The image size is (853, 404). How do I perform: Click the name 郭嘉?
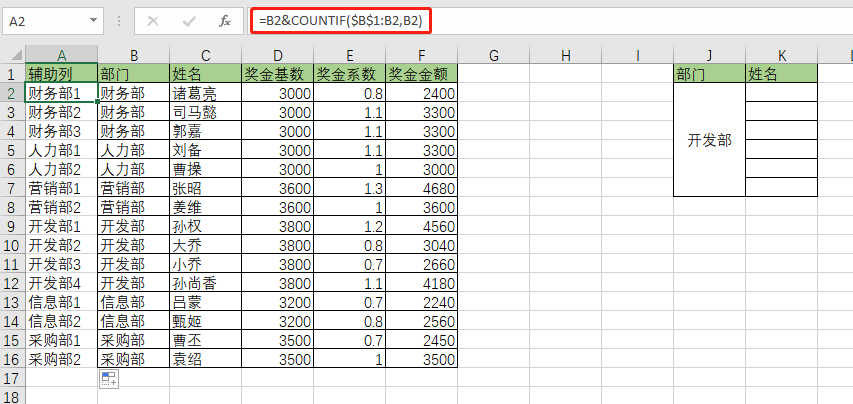coord(187,131)
